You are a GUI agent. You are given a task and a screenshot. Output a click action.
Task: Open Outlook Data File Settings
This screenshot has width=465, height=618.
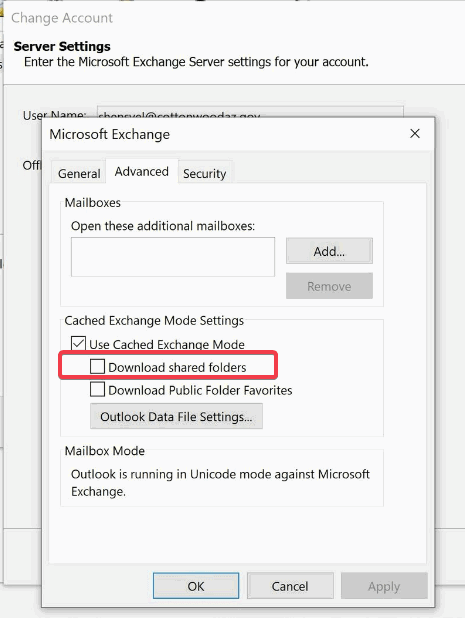pyautogui.click(x=176, y=416)
